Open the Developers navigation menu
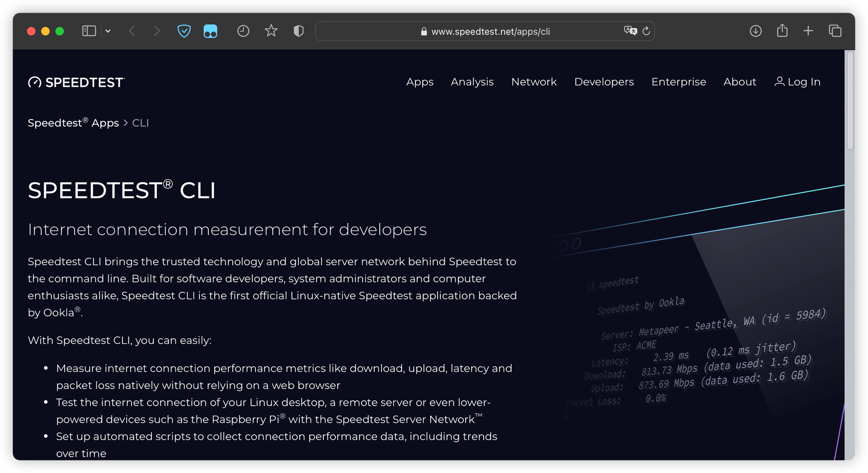 tap(604, 82)
